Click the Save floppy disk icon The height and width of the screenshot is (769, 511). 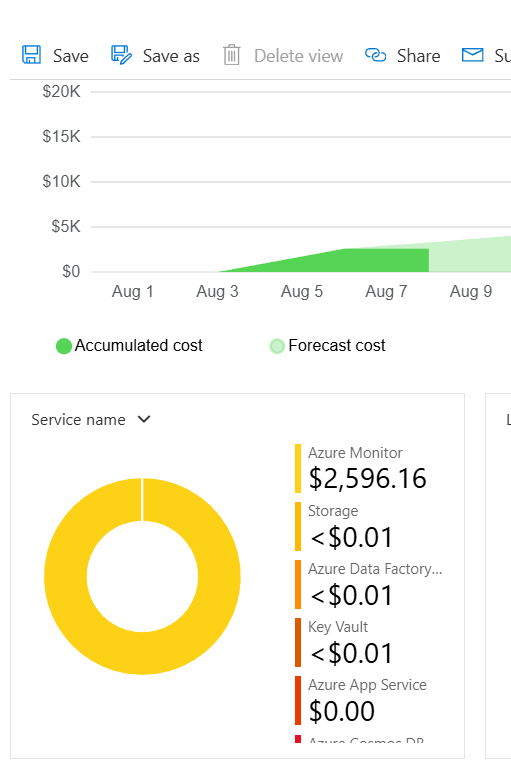coord(31,55)
